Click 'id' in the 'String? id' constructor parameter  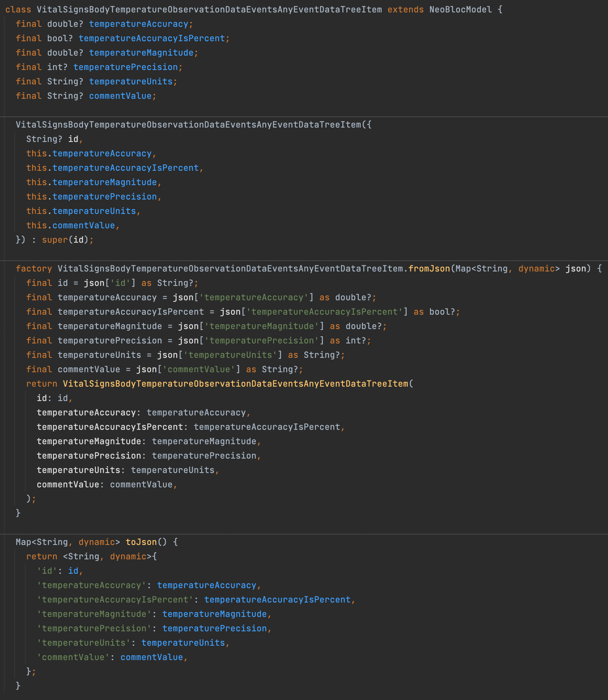pyautogui.click(x=73, y=139)
